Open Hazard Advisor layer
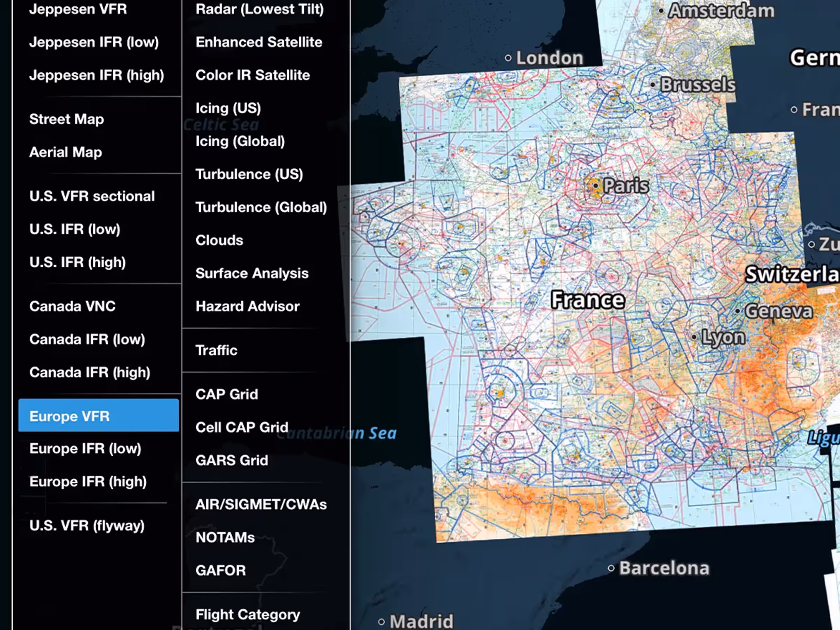840x630 pixels. pyautogui.click(x=247, y=307)
